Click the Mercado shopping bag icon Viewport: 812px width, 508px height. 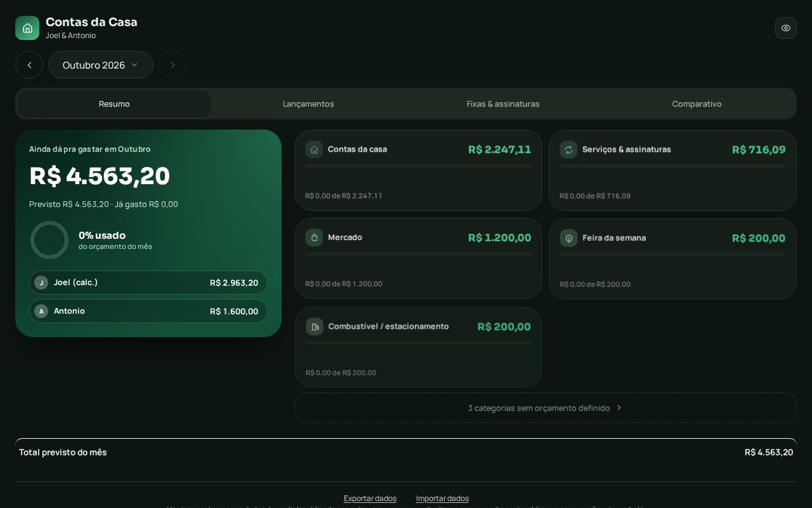pos(314,237)
